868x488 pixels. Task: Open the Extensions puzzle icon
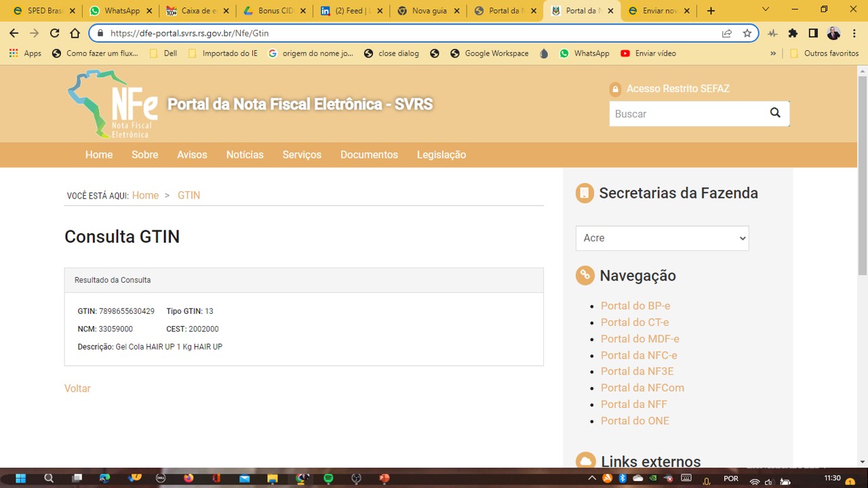tap(793, 33)
